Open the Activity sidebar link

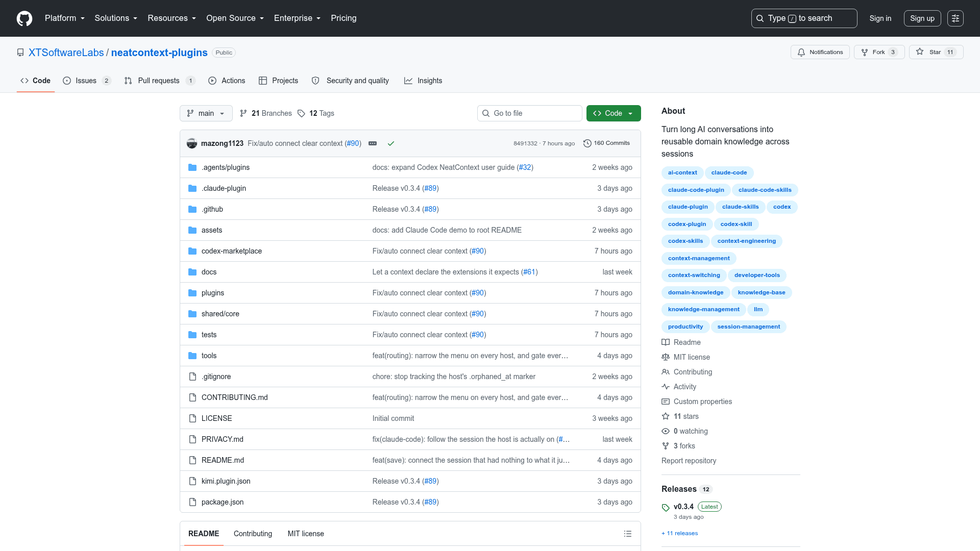679,387
